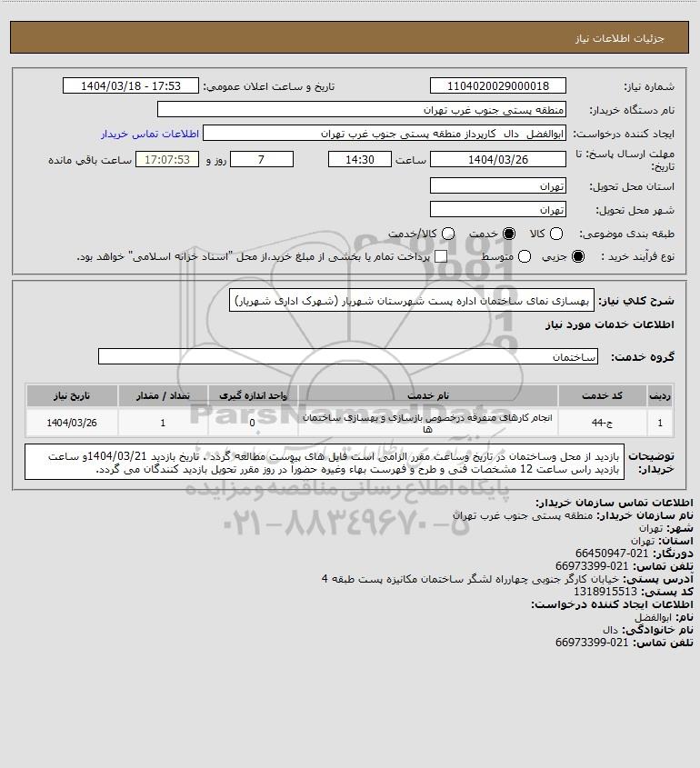Image resolution: width=700 pixels, height=768 pixels.
Task: Click the creator family name دال
Action: click(610, 630)
